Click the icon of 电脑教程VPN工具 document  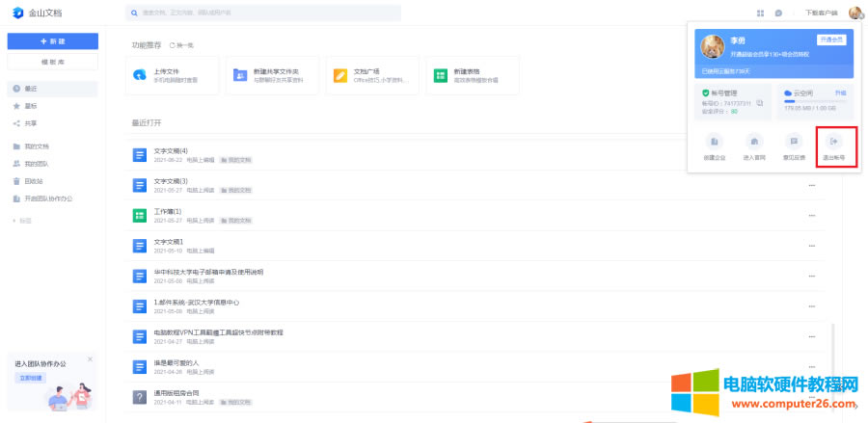tap(140, 336)
